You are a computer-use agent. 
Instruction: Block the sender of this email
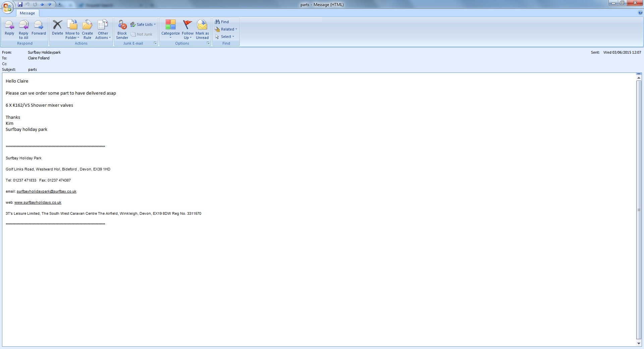tap(122, 30)
